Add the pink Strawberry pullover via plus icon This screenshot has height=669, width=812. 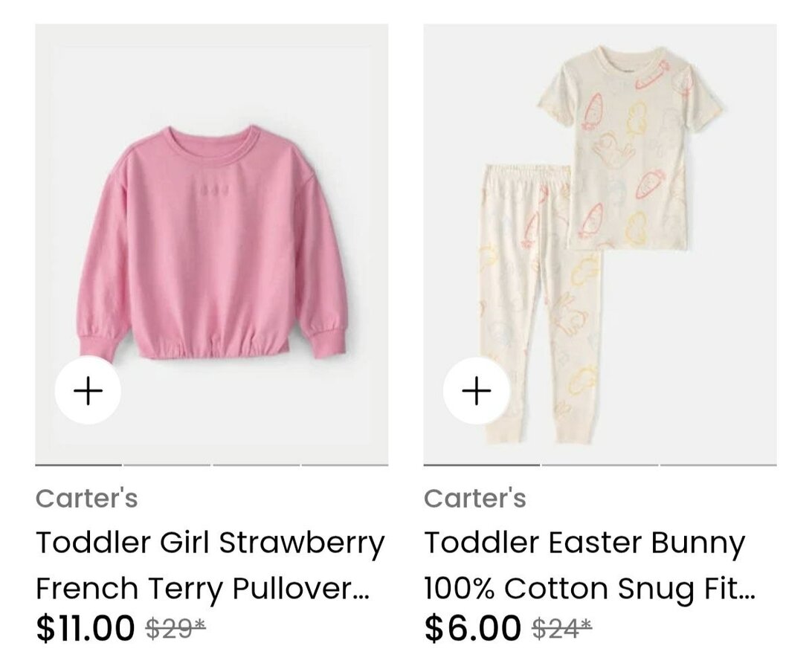pos(88,391)
